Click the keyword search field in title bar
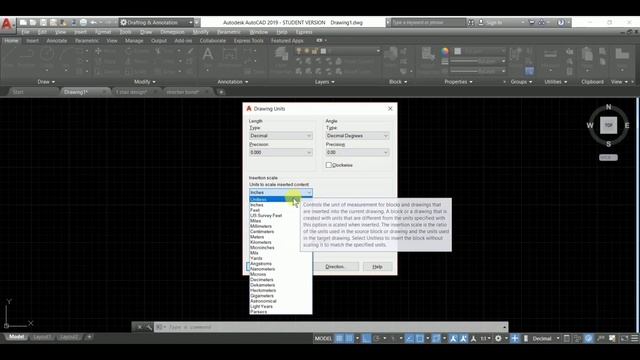This screenshot has height=360, width=640. 428,22
